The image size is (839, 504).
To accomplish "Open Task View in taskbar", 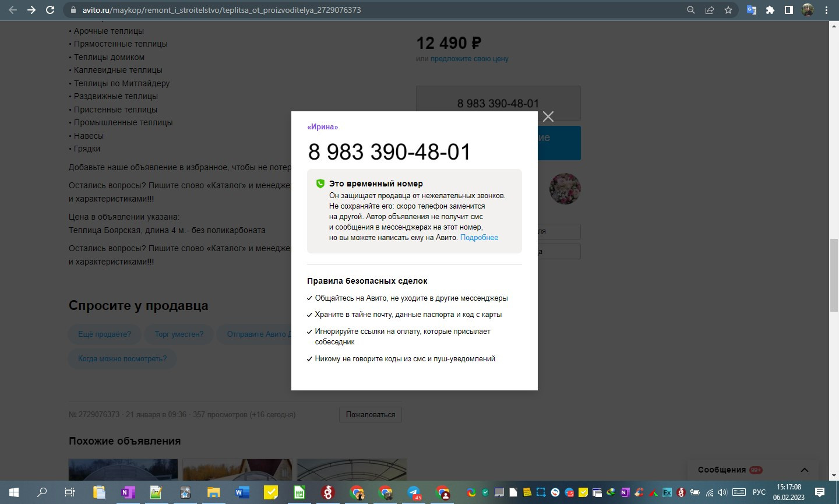I will [70, 492].
